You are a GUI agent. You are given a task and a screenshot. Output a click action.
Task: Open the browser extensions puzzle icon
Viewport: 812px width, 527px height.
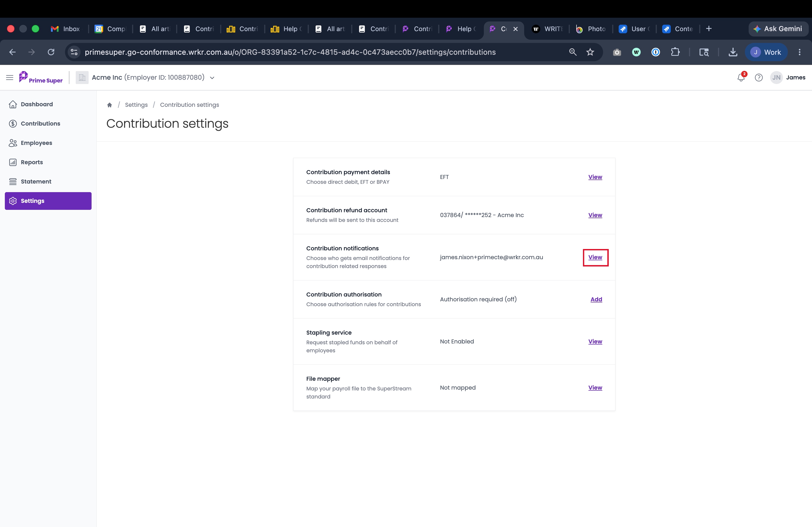click(675, 52)
